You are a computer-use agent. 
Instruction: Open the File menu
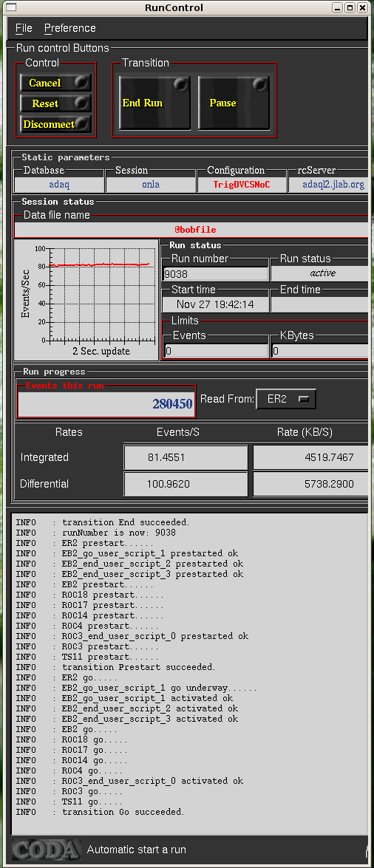click(x=24, y=27)
